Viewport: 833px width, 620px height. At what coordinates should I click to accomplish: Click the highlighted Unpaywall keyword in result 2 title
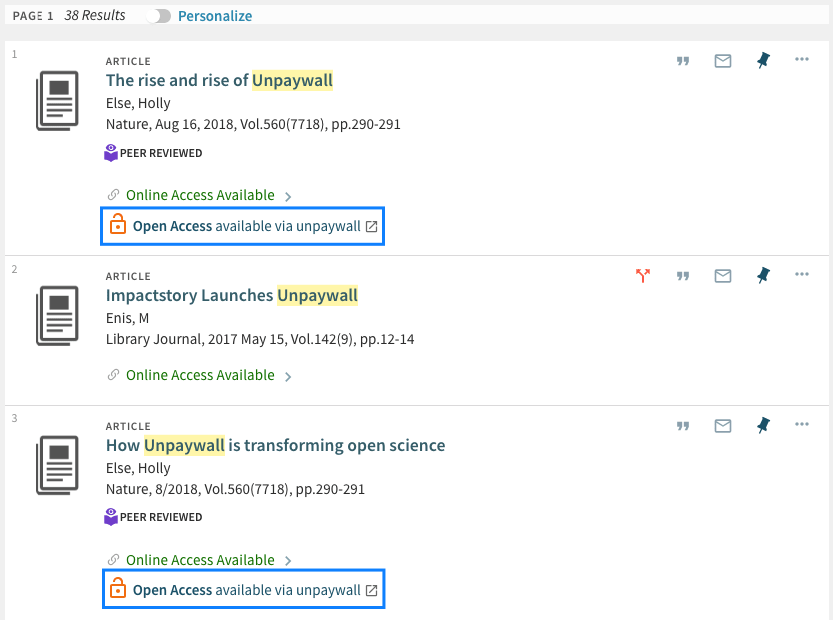point(325,295)
